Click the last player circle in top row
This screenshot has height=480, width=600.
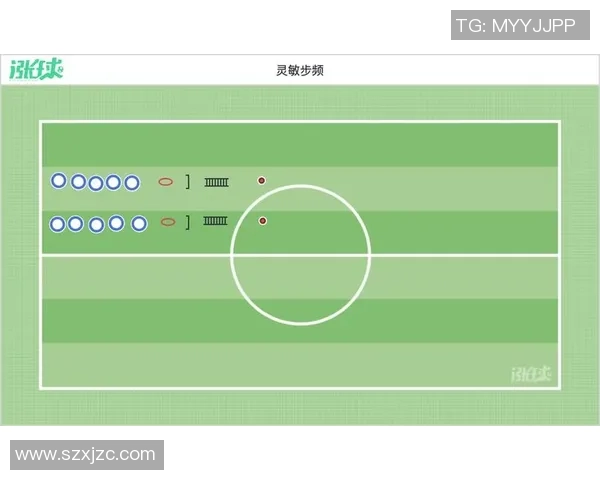pos(131,182)
